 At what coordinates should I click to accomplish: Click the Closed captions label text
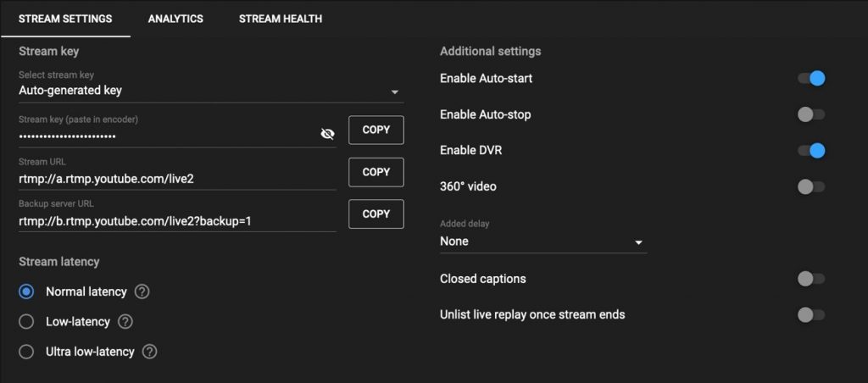coord(482,279)
